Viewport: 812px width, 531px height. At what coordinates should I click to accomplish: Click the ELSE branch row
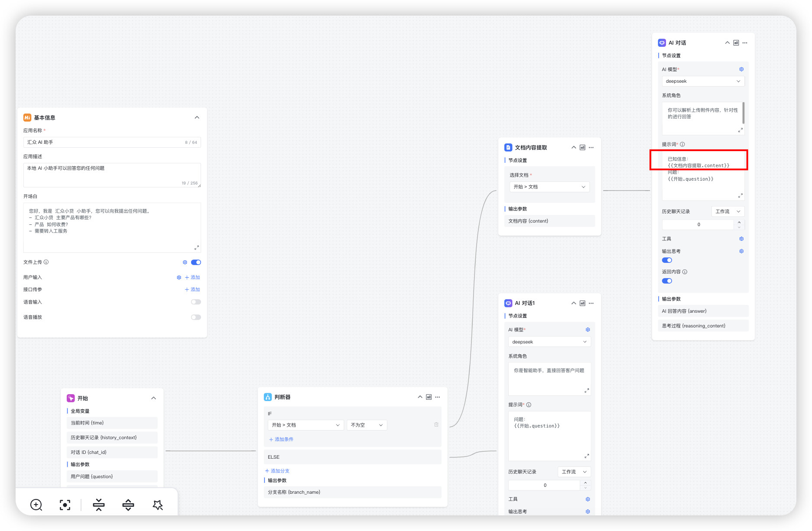pos(353,457)
